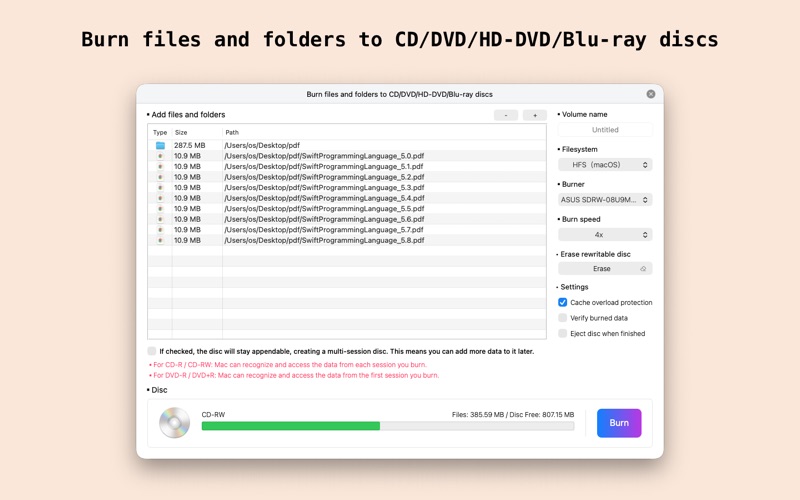Select SwiftProgrammingLanguage_5.5.pdf path text
The height and width of the screenshot is (500, 800).
[324, 209]
